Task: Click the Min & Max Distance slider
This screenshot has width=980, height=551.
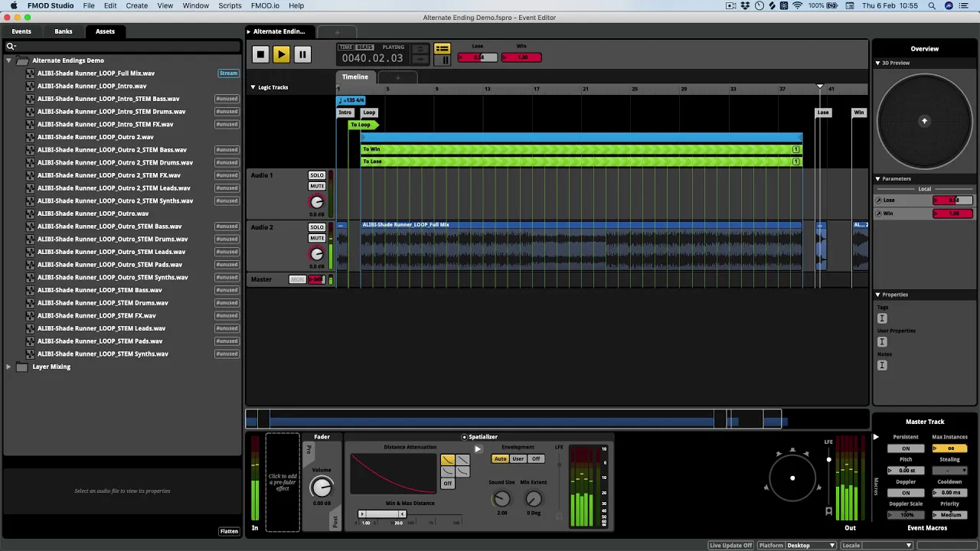Action: [383, 514]
